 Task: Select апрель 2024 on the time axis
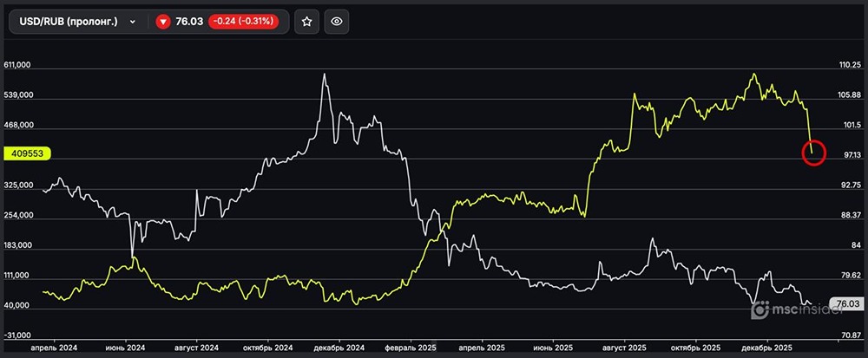[x=54, y=348]
